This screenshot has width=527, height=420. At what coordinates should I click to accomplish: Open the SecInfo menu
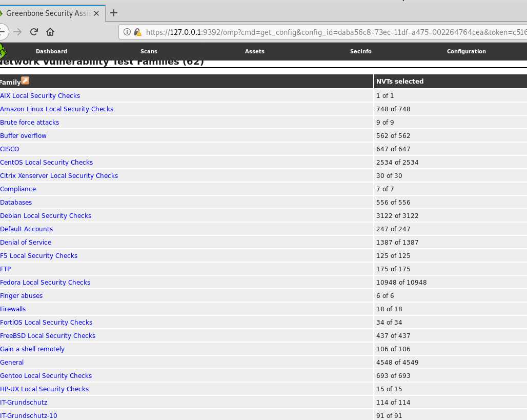[x=360, y=51]
